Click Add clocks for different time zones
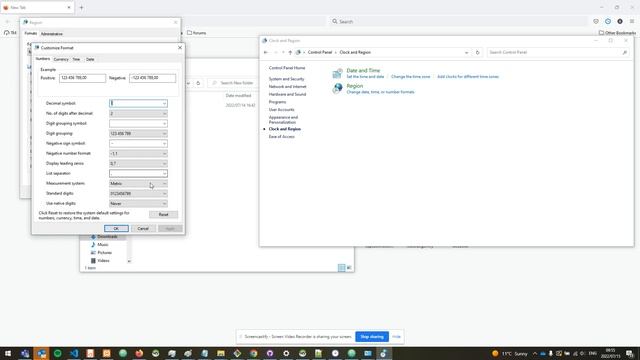640x360 pixels. 468,77
